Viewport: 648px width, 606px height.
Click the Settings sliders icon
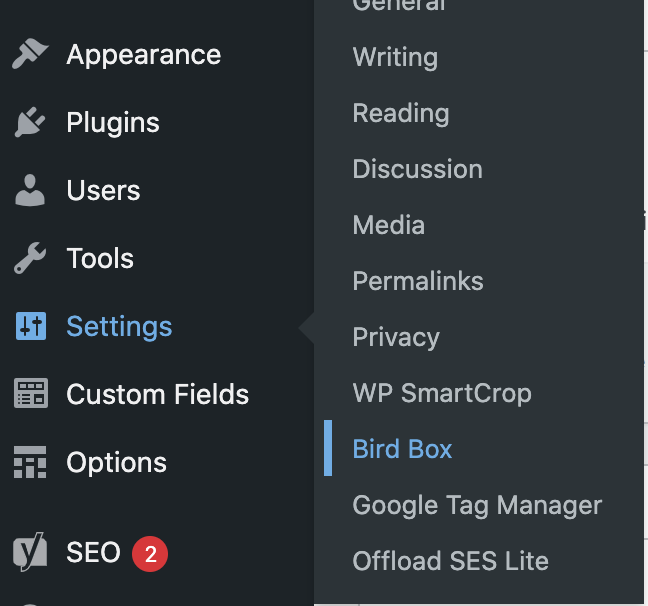(31, 326)
